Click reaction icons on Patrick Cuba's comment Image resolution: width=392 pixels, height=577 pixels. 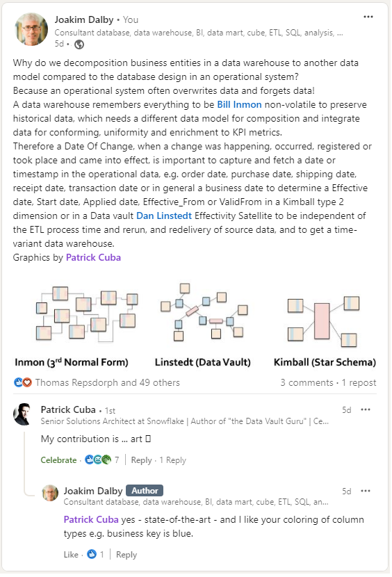click(x=97, y=460)
